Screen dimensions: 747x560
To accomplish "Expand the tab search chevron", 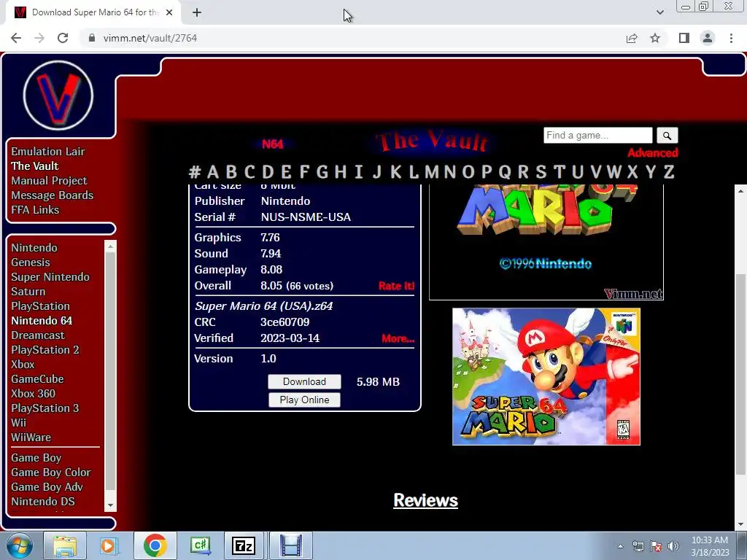I will tap(659, 12).
